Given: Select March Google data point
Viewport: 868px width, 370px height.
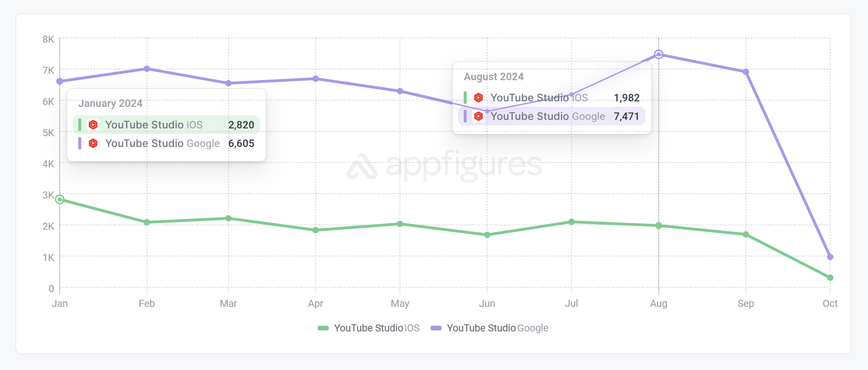Looking at the screenshot, I should pos(228,83).
